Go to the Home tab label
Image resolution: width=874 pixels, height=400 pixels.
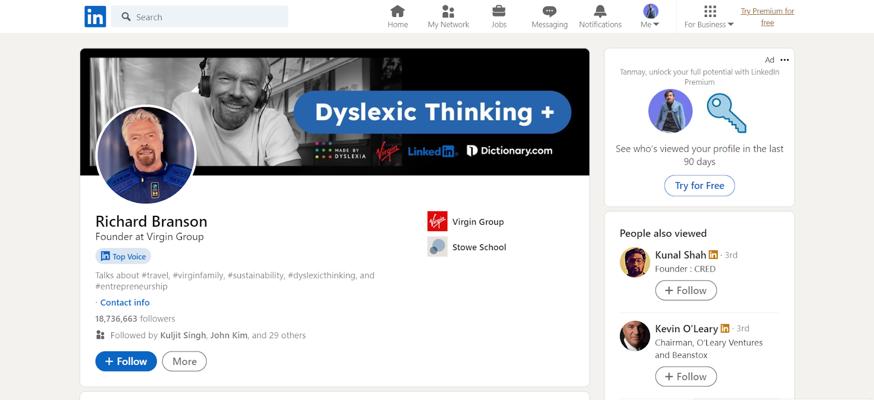point(397,25)
